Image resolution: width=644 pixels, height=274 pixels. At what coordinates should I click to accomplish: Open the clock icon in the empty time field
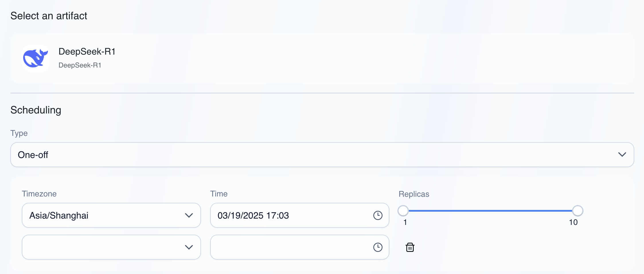coord(378,247)
